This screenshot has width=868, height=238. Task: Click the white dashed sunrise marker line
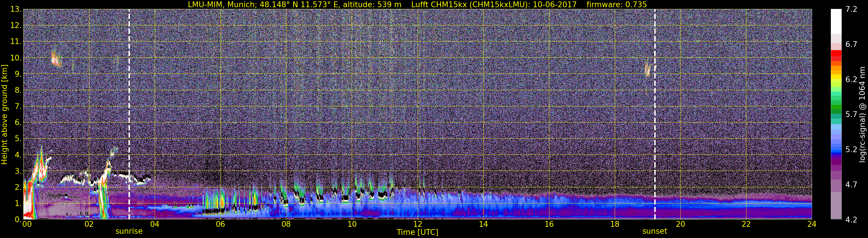[x=129, y=114]
